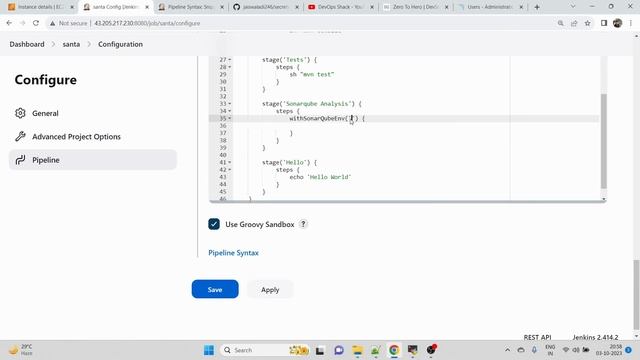
Task: Save the pipeline configuration
Action: tap(215, 289)
